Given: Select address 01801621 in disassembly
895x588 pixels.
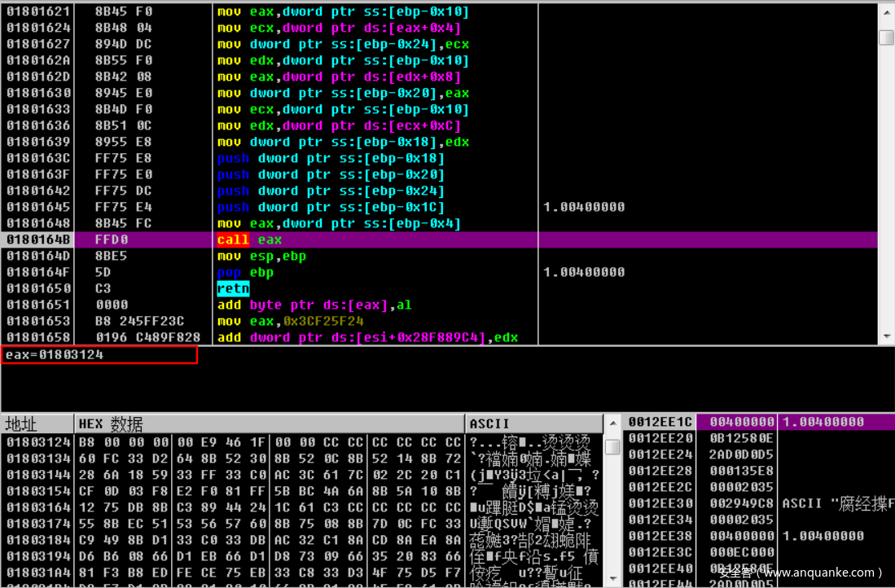Looking at the screenshot, I should point(39,11).
